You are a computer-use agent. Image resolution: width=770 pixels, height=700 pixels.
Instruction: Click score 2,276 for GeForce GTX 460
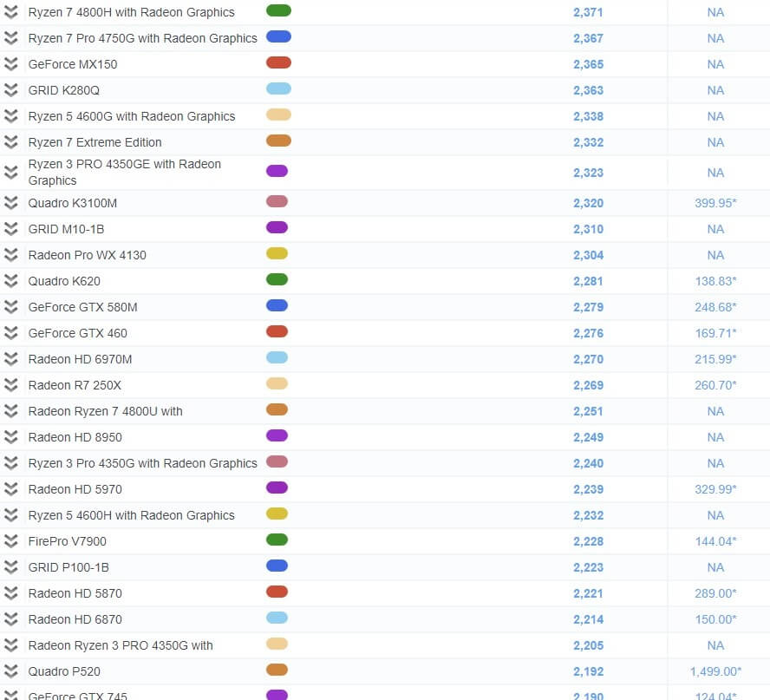[x=588, y=333]
